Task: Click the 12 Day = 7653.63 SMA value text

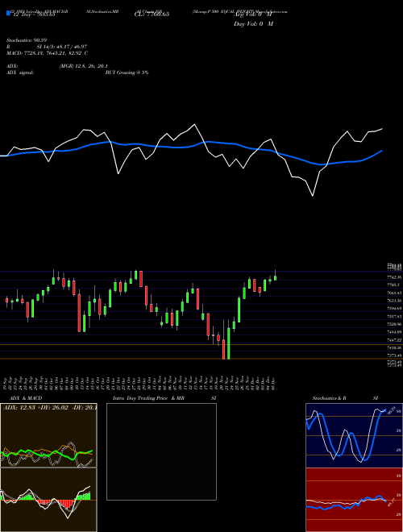Action: [x=34, y=14]
